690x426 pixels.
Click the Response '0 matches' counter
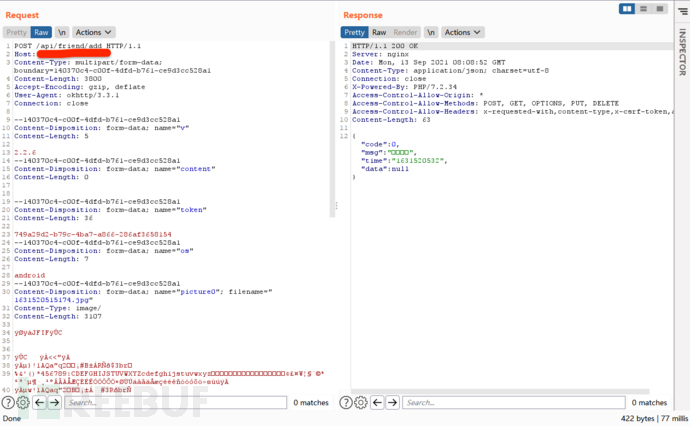649,402
